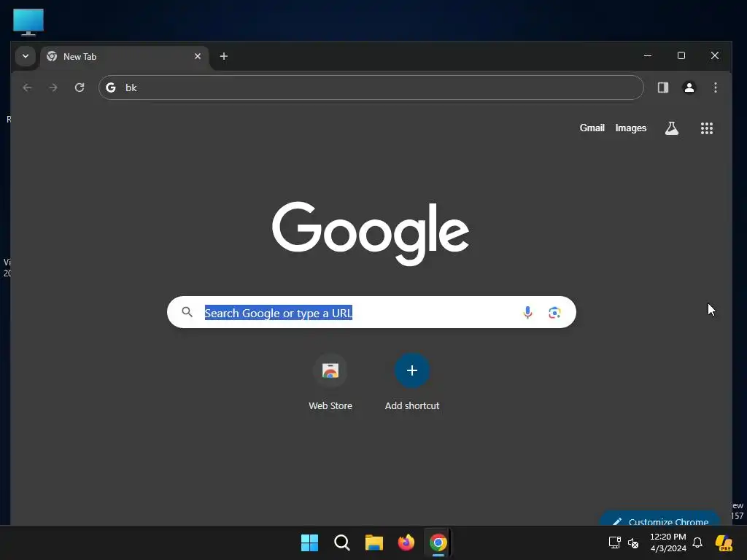Open the Google apps grid
This screenshot has width=747, height=560.
coord(706,128)
